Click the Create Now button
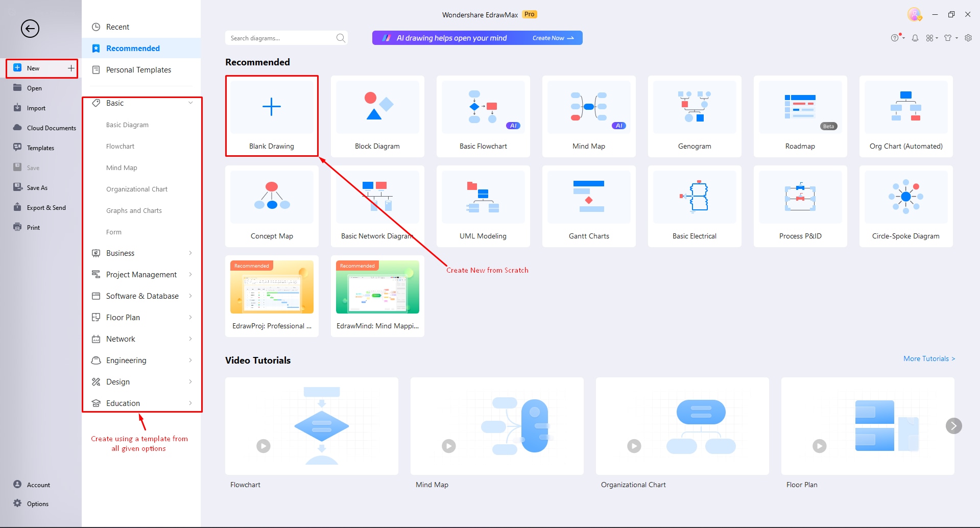 tap(553, 38)
